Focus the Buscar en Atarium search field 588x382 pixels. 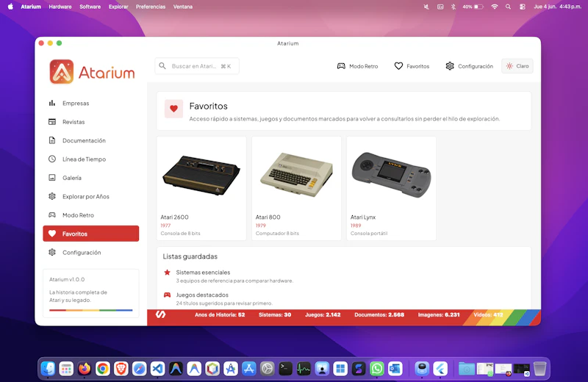(x=197, y=66)
